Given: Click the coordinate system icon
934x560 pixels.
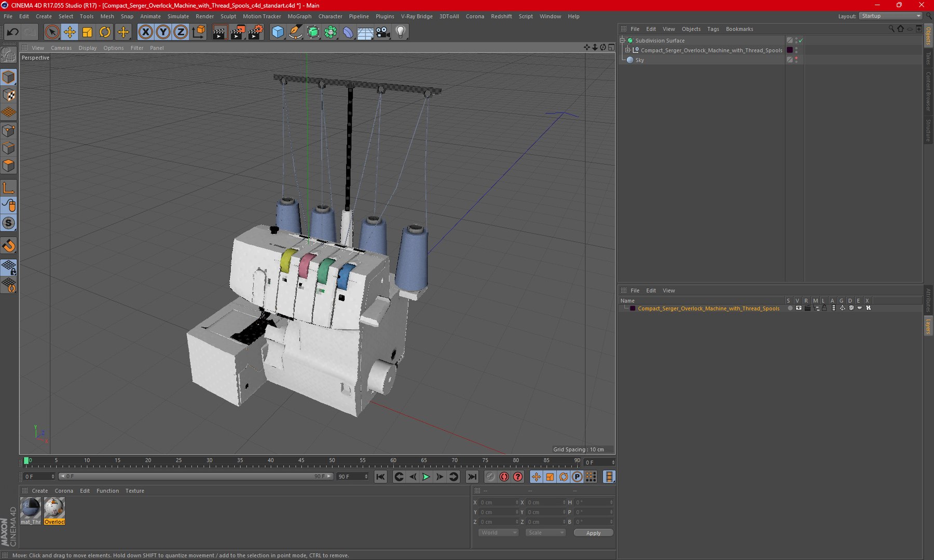Looking at the screenshot, I should click(x=199, y=32).
